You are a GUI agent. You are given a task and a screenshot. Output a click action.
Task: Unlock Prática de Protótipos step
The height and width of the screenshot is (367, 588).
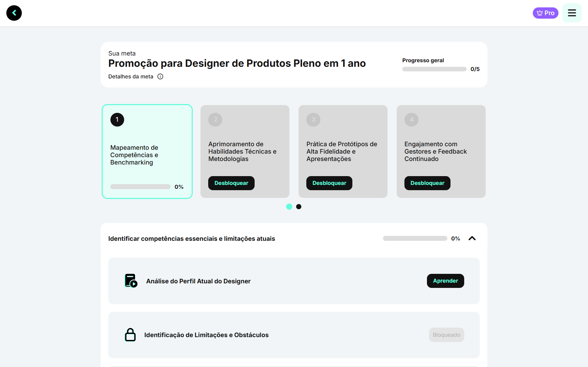pyautogui.click(x=329, y=183)
